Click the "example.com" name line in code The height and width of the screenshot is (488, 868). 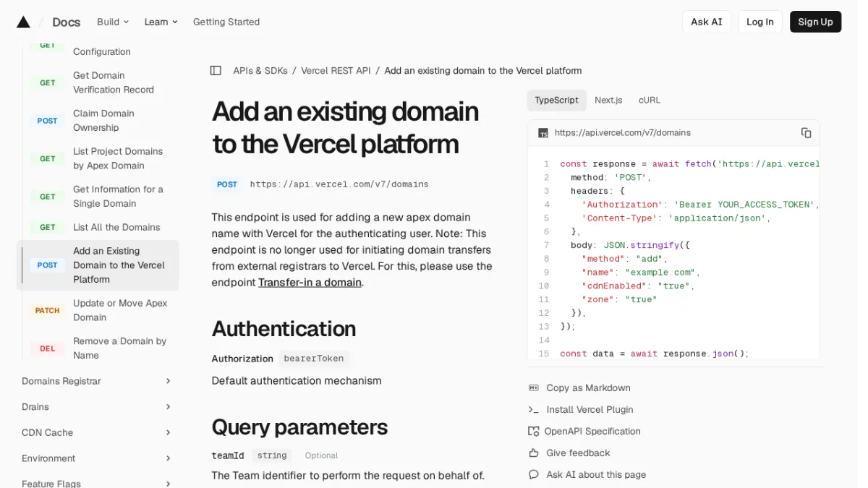tap(641, 273)
